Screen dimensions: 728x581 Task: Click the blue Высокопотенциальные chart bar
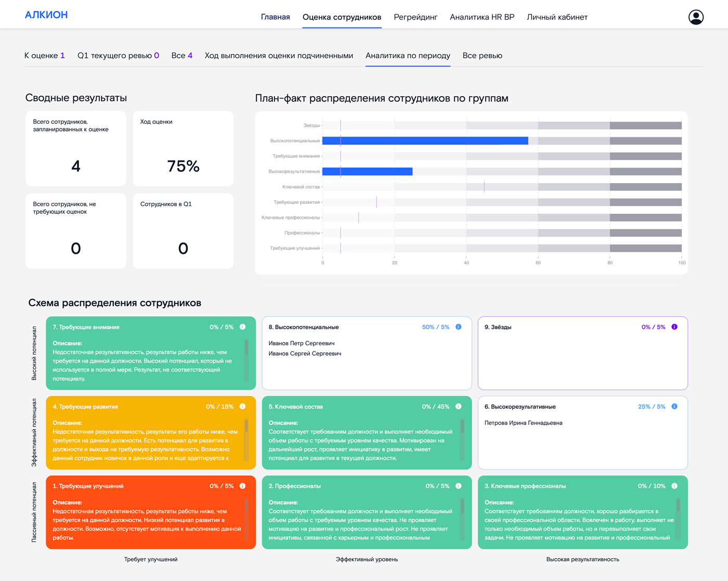(425, 141)
